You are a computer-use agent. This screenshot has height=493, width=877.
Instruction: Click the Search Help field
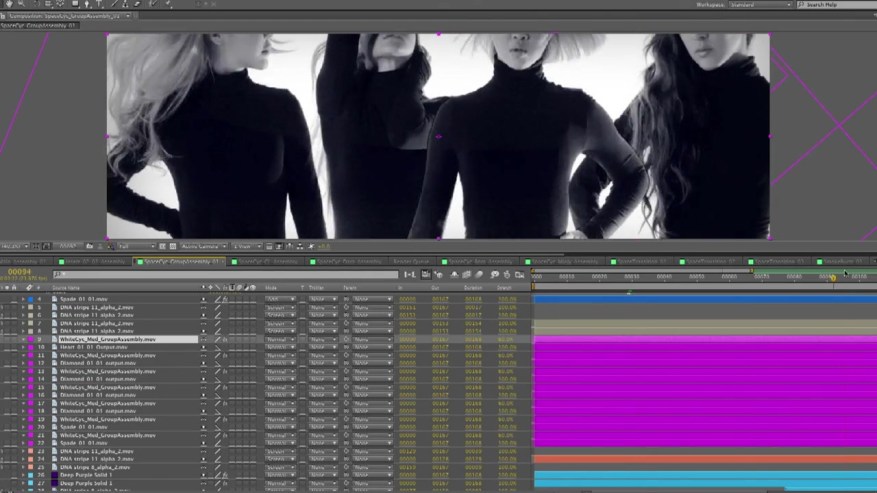pos(838,5)
